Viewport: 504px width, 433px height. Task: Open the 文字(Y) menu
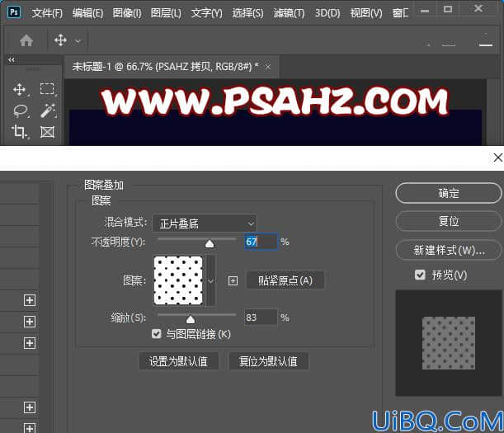[207, 13]
